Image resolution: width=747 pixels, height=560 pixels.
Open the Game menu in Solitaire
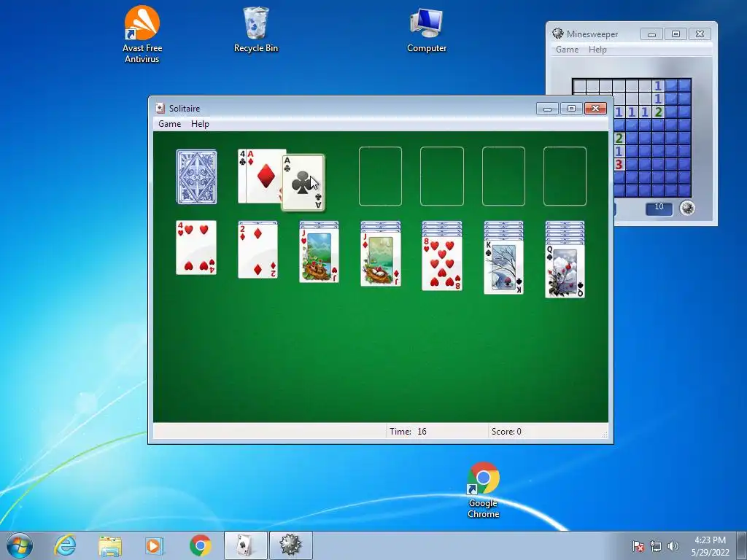[x=169, y=124]
